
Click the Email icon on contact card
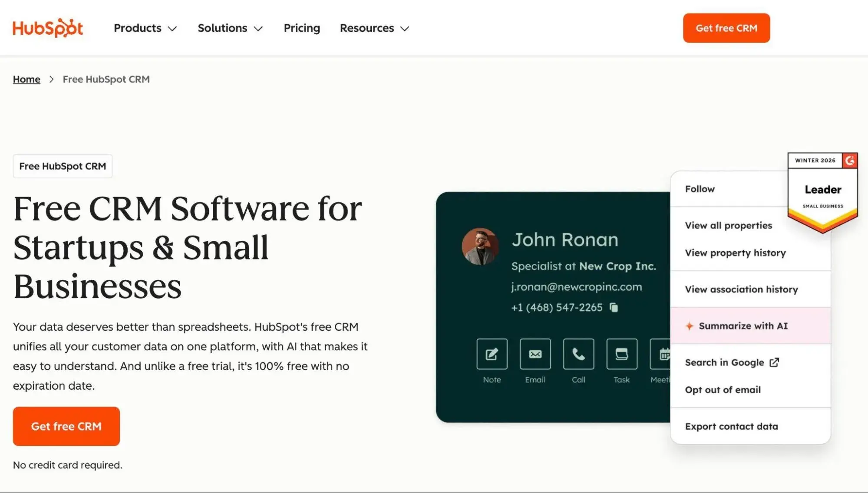click(x=535, y=354)
